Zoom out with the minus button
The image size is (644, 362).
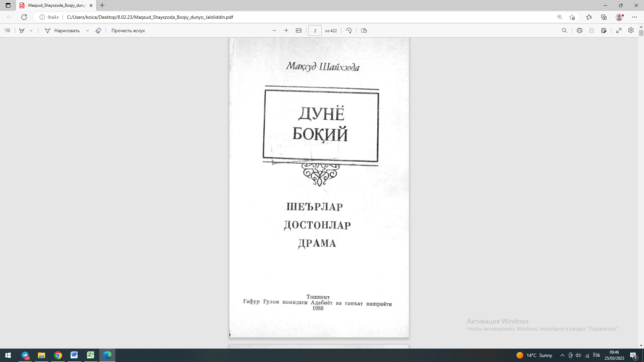[x=274, y=31]
